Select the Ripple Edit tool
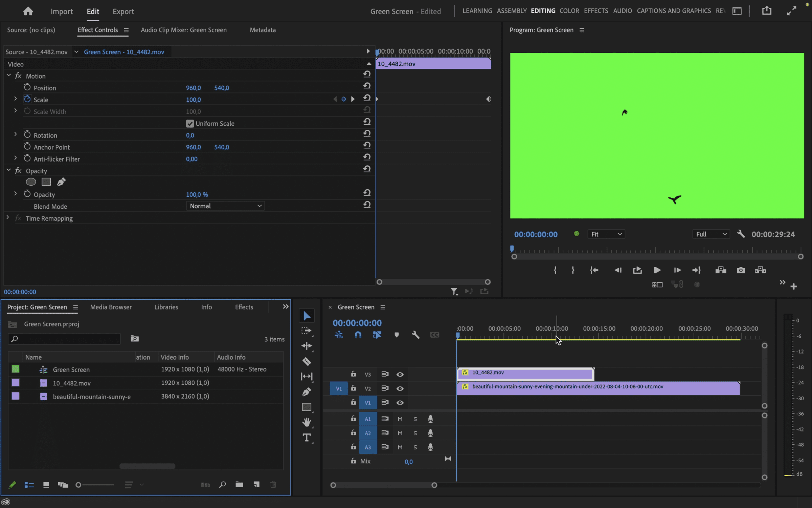Viewport: 812px width, 508px height. click(x=307, y=346)
